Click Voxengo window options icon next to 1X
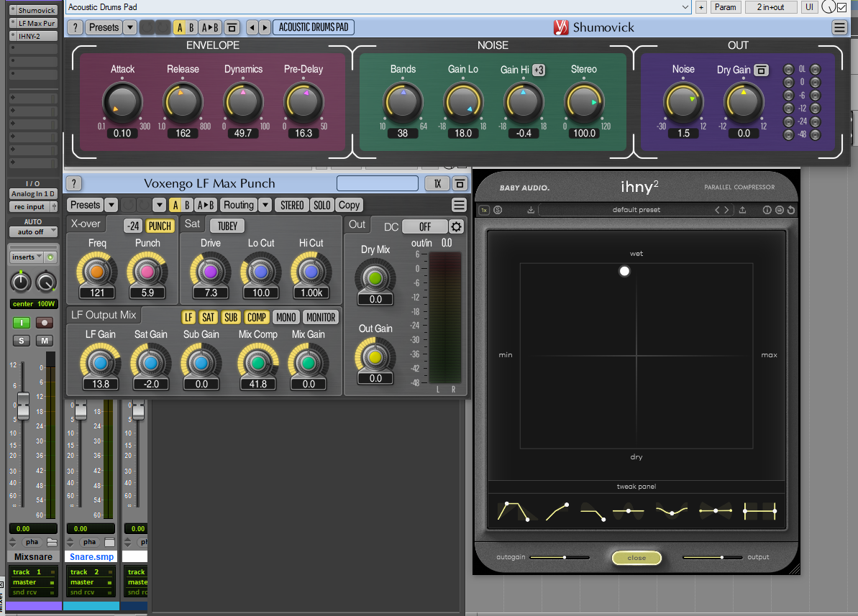Image resolution: width=858 pixels, height=616 pixels. (460, 183)
